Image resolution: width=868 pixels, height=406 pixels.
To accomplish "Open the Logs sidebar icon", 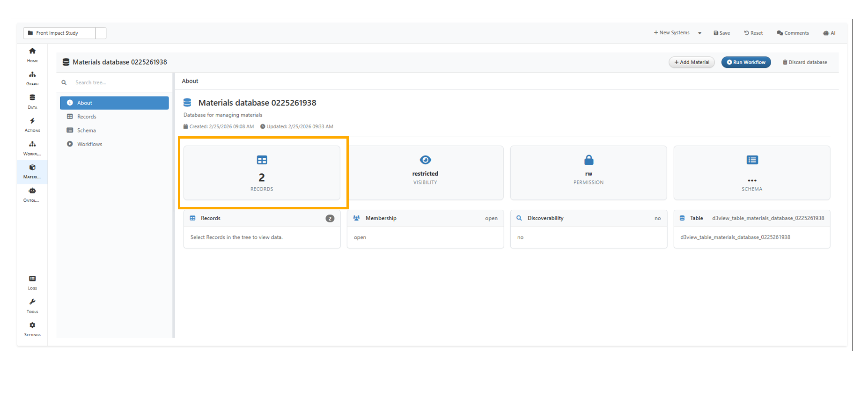I will (32, 282).
